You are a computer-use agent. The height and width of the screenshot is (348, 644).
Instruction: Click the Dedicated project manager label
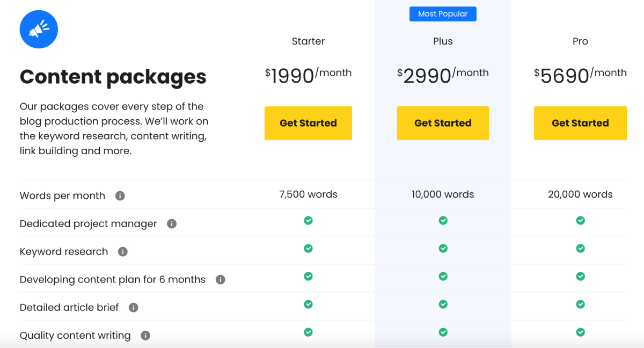(88, 223)
